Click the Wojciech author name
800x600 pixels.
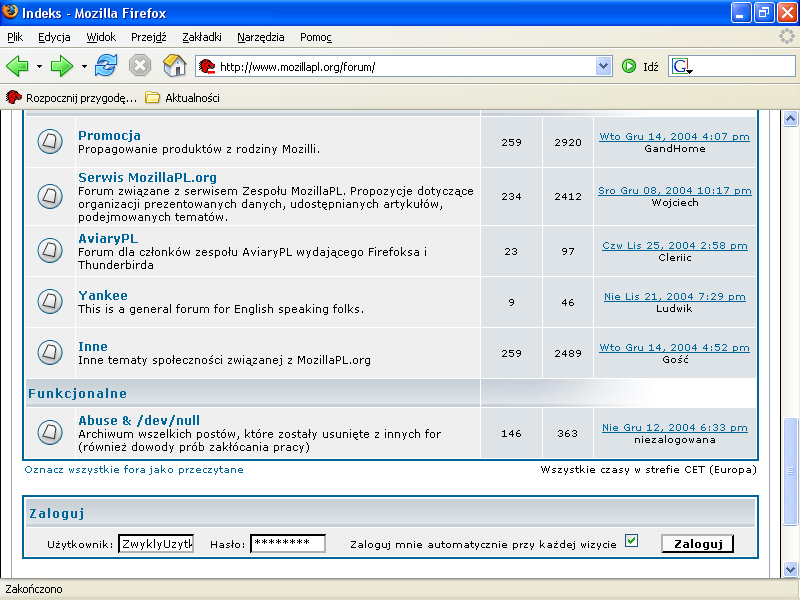click(x=674, y=203)
